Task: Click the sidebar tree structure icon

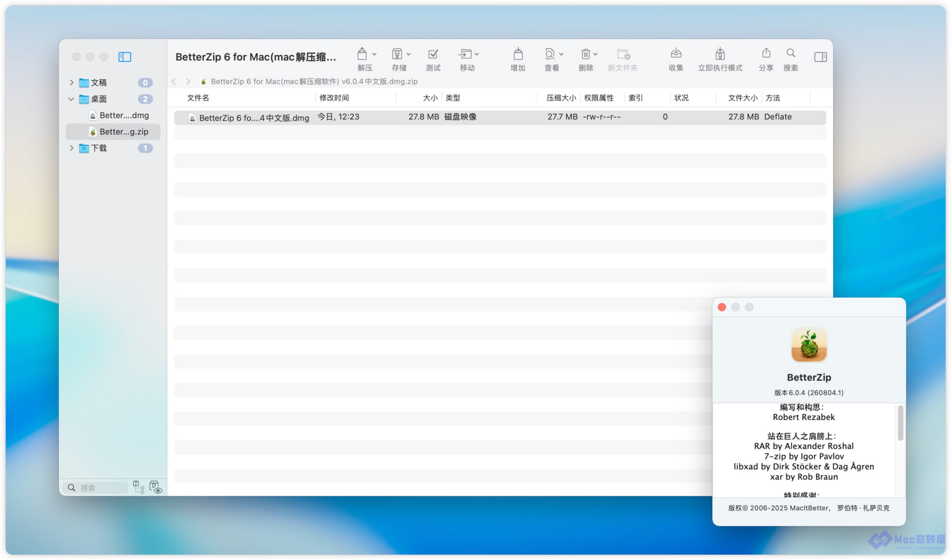Action: point(139,487)
